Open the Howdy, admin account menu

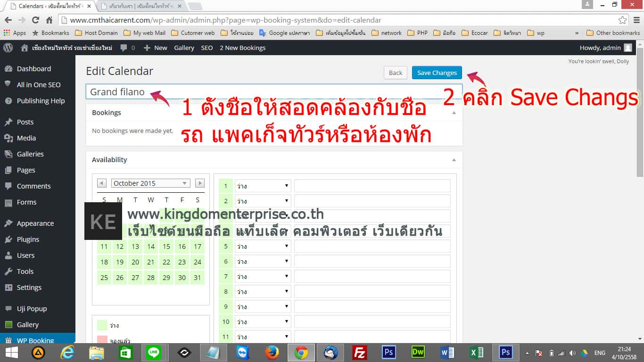606,48
